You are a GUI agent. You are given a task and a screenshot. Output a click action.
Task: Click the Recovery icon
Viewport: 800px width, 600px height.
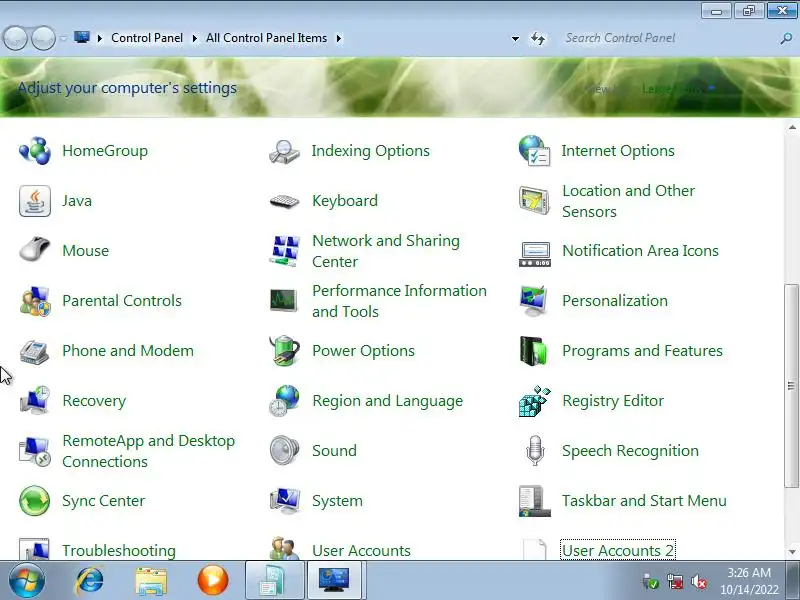[x=35, y=401]
